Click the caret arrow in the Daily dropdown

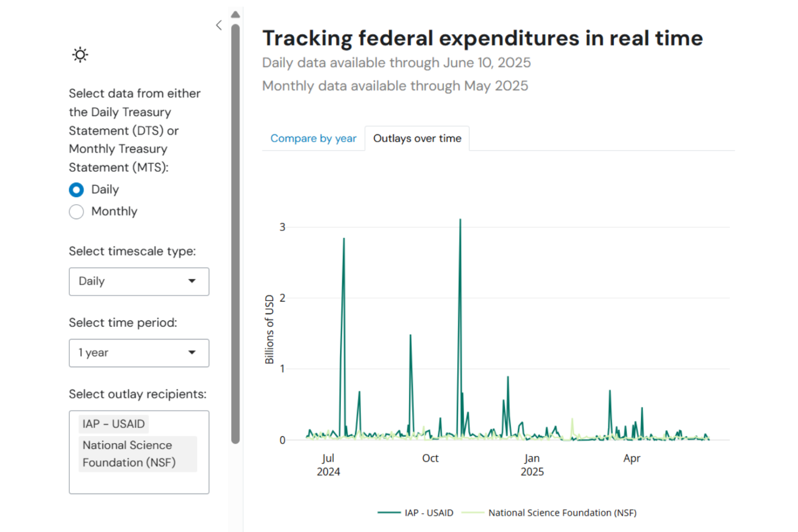click(x=192, y=281)
